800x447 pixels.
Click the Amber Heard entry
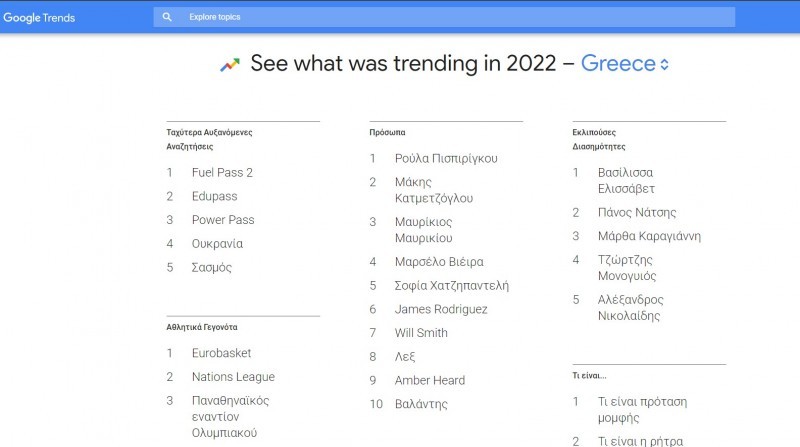click(429, 380)
